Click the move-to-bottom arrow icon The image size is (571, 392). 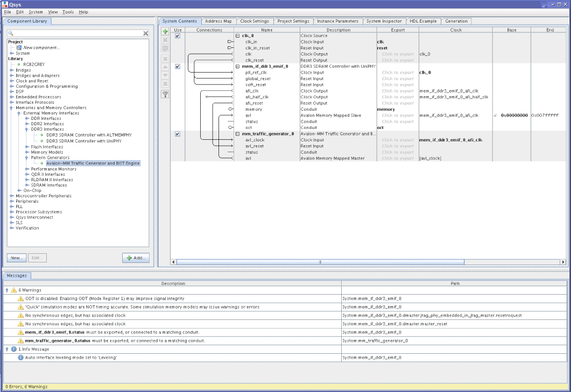click(x=165, y=83)
